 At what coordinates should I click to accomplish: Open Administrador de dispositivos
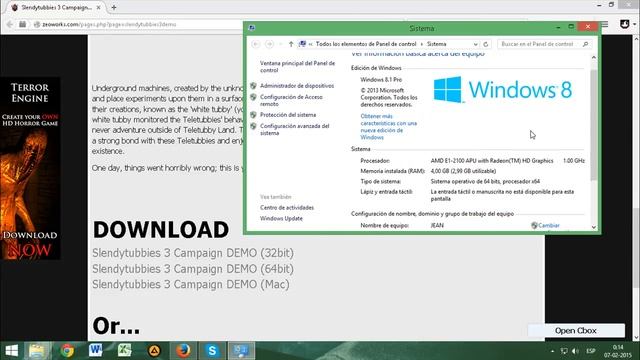[297, 86]
